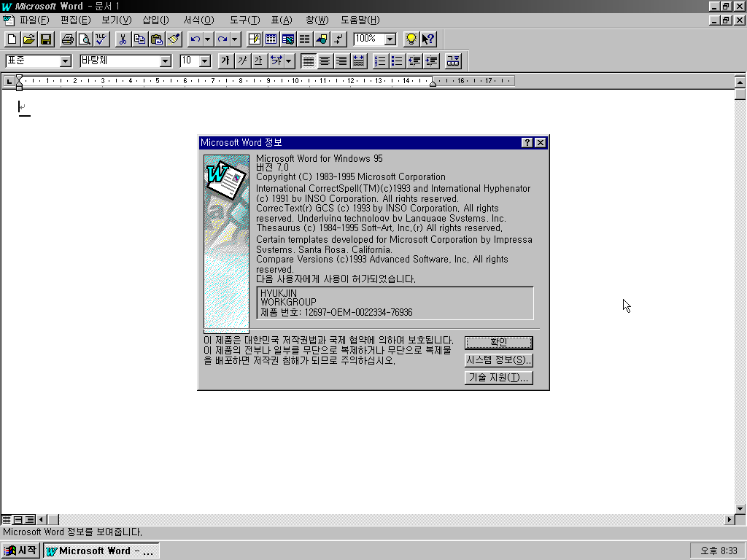Select right paragraph alignment
Image resolution: width=747 pixels, height=560 pixels.
click(341, 61)
